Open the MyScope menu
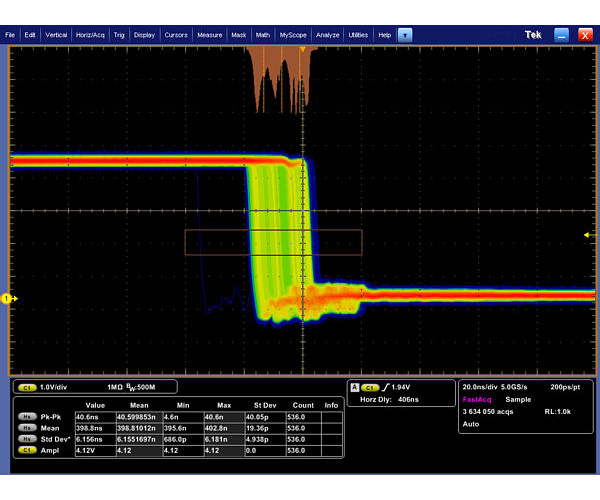 [293, 35]
